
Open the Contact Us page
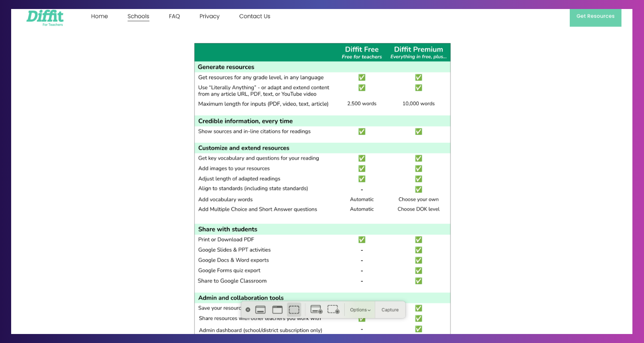255,16
